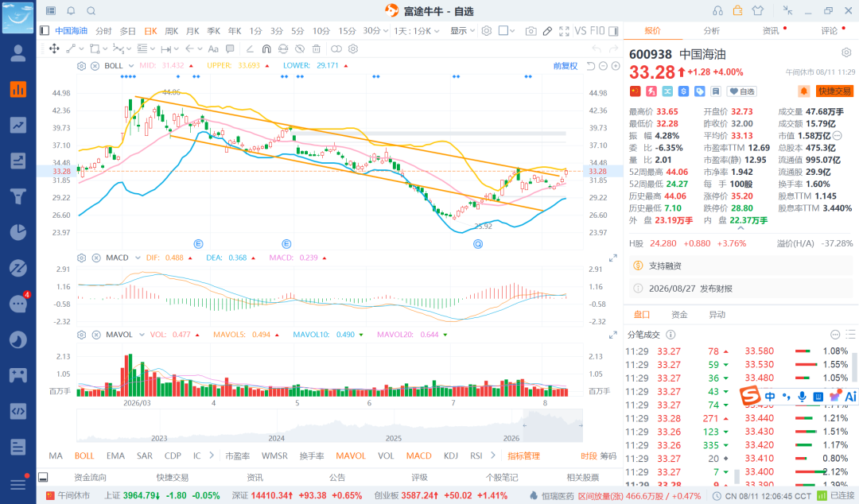Click the 分笔成交 list scrollbar
The height and width of the screenshot is (504, 859).
[854, 369]
